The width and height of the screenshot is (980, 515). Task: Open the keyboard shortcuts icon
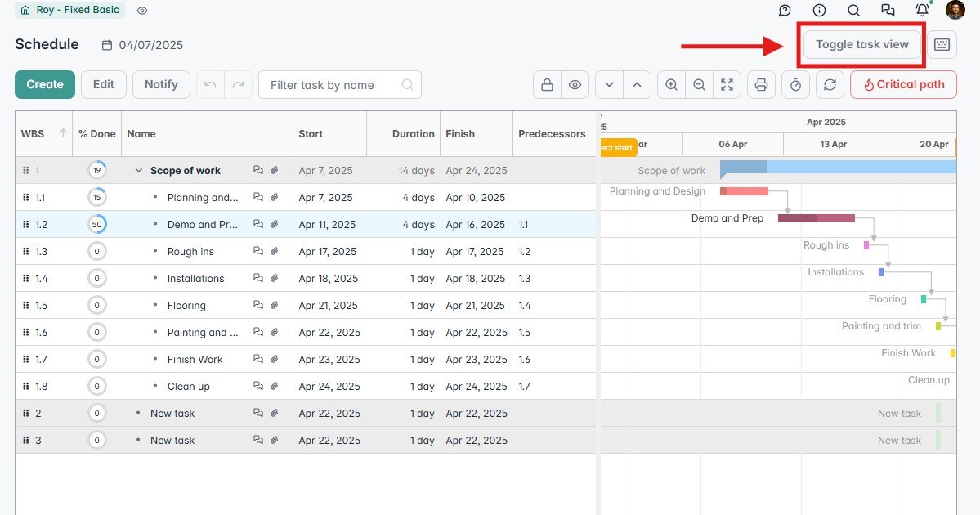[x=942, y=45]
